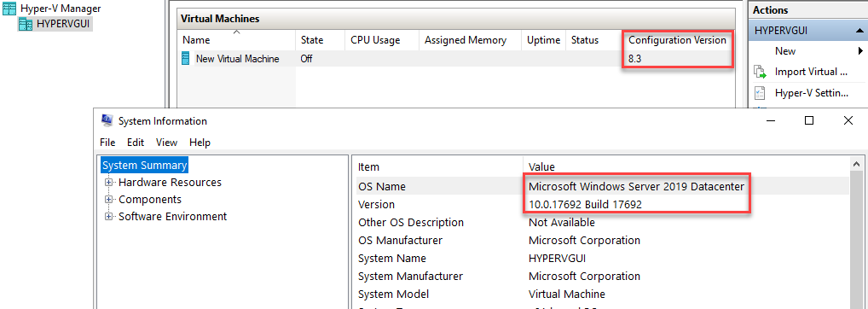The image size is (868, 309).
Task: Click the System Information window title icon
Action: [x=107, y=120]
